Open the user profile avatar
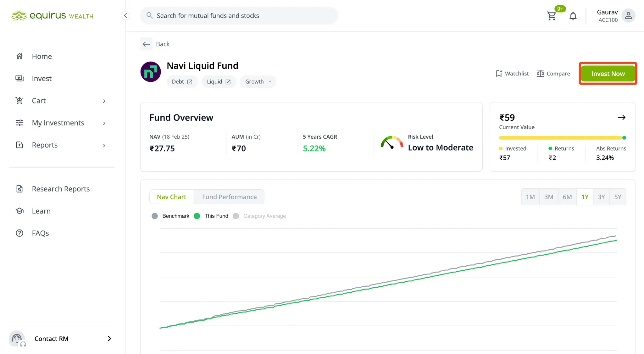This screenshot has height=354, width=644. point(628,15)
